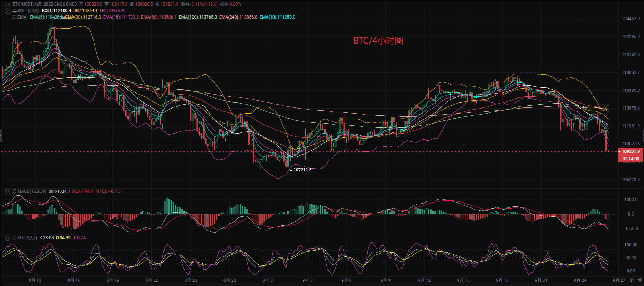Click the 9月 12 date label
Viewport: 644px width, 286px height.
(x=424, y=280)
